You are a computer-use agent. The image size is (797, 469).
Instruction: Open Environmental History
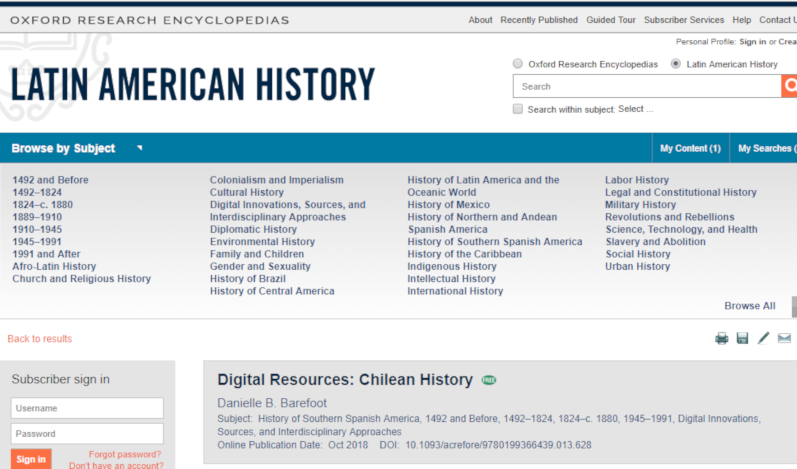(x=262, y=241)
